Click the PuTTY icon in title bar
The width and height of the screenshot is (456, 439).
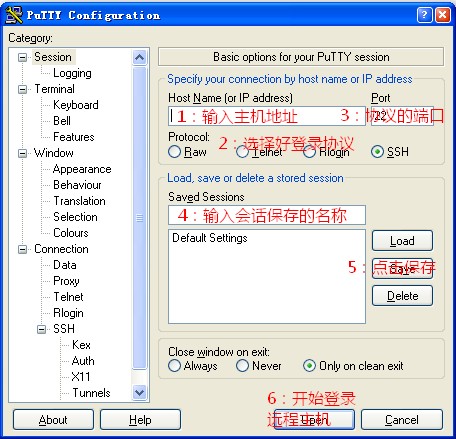pos(14,15)
